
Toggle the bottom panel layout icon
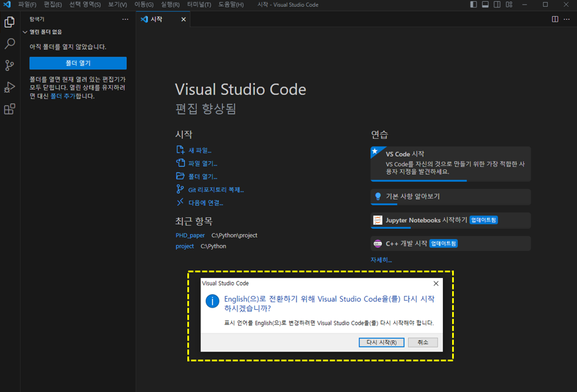tap(486, 5)
